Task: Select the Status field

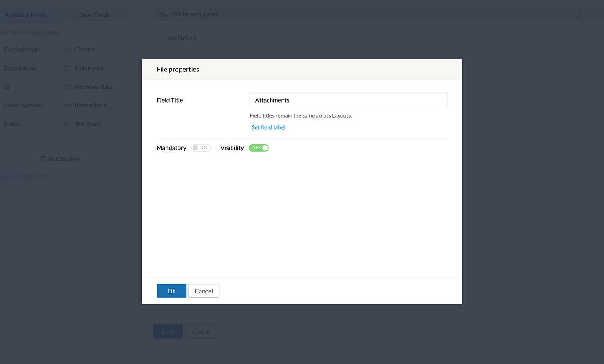Action: [x=28, y=124]
